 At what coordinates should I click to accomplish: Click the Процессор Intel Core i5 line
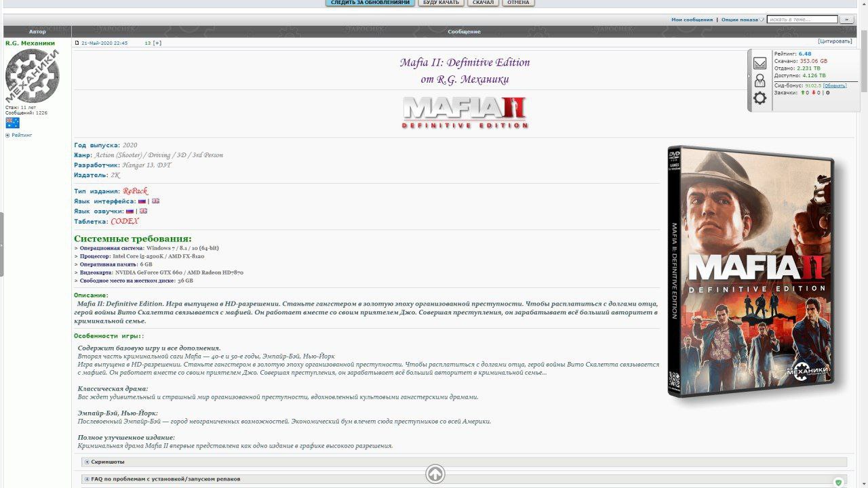pos(139,256)
